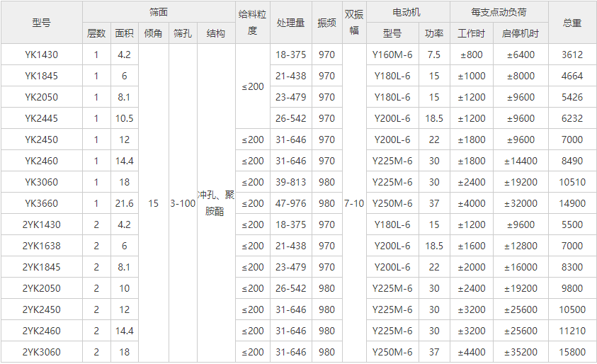This screenshot has height=364, width=597.
Task: Click the 总重 column header
Action: 572,23
